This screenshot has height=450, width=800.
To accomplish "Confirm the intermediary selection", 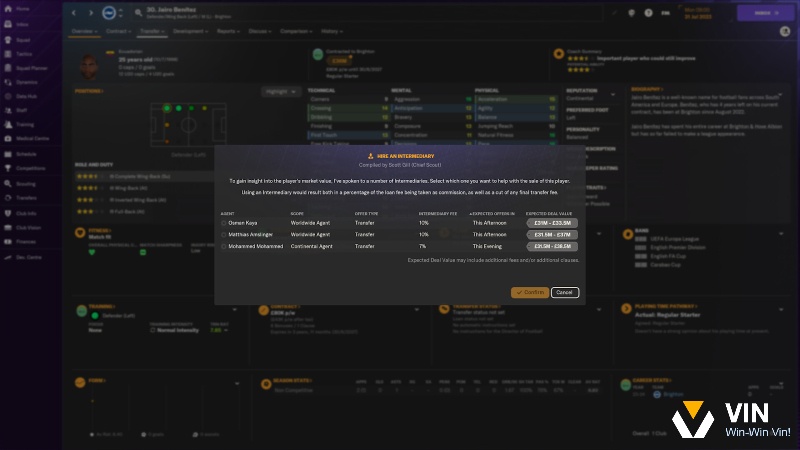I will (x=530, y=292).
